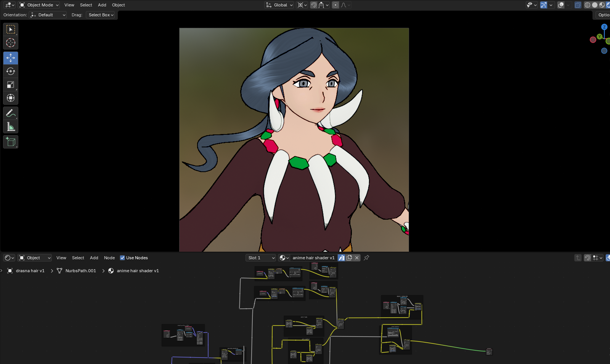610x364 pixels.
Task: Select the Annotate tool
Action: click(11, 113)
